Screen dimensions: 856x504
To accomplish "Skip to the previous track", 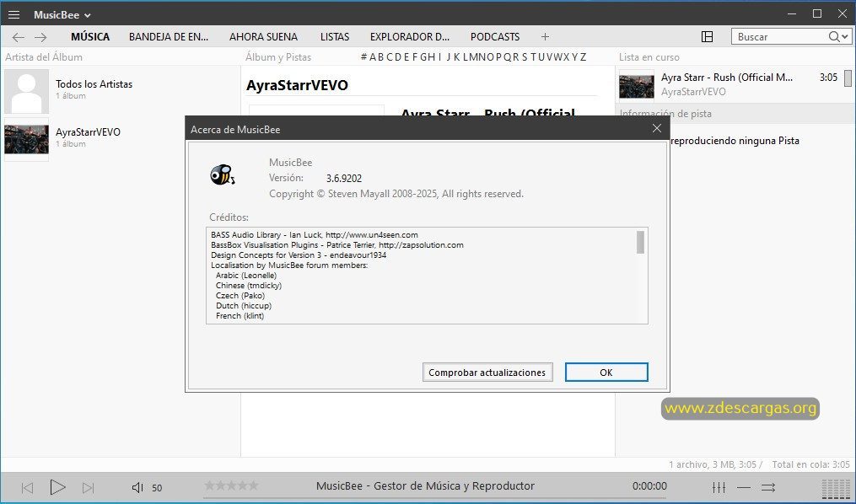I will tap(27, 488).
